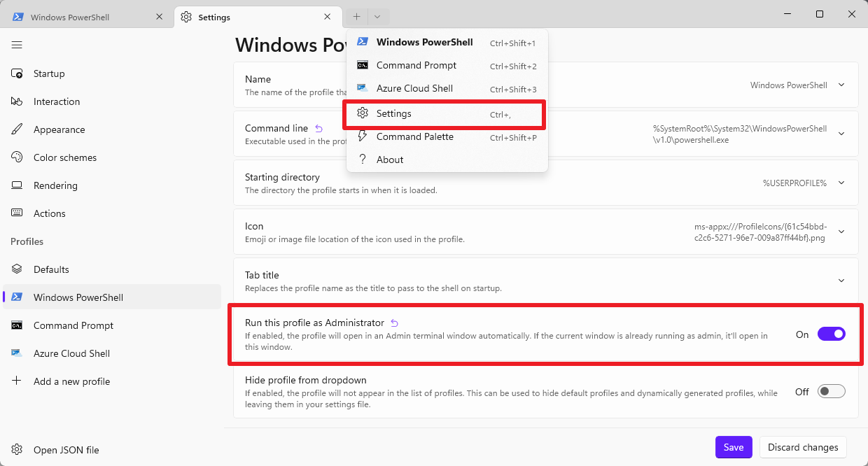The image size is (868, 466).
Task: Select the Appearance section
Action: coord(59,129)
